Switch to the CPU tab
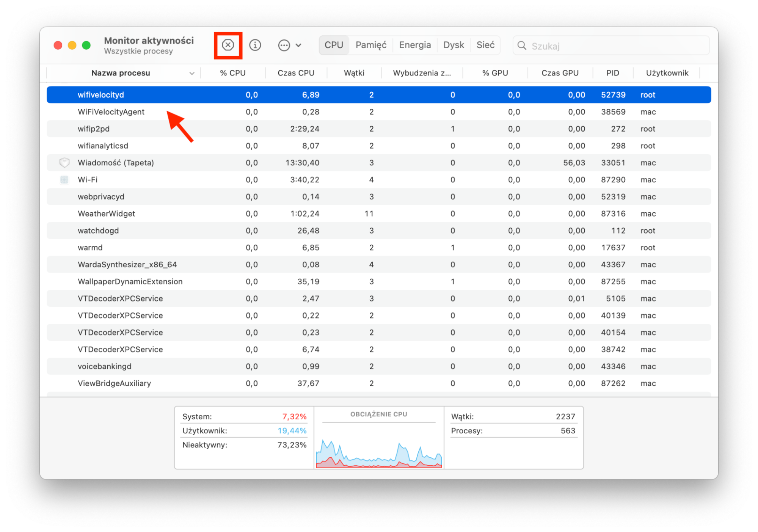758x532 pixels. point(334,45)
